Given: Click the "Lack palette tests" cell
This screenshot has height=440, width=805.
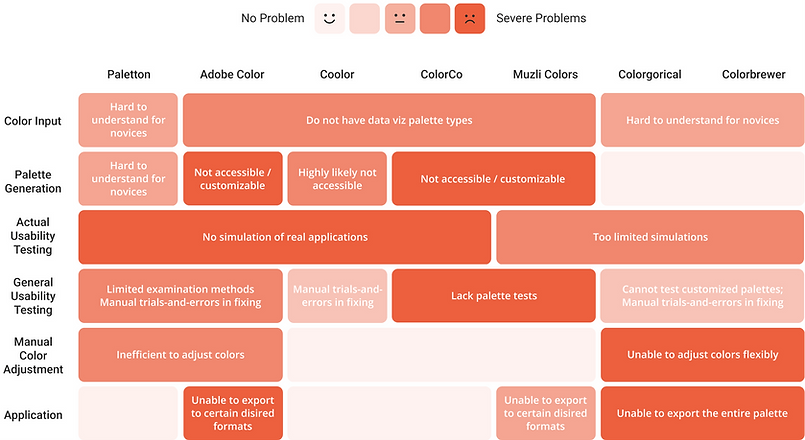Looking at the screenshot, I should (493, 296).
